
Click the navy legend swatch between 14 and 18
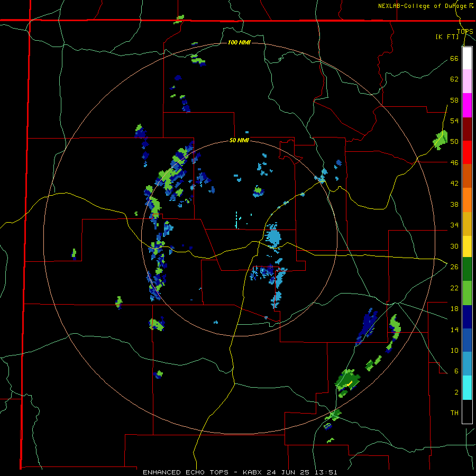467,317
